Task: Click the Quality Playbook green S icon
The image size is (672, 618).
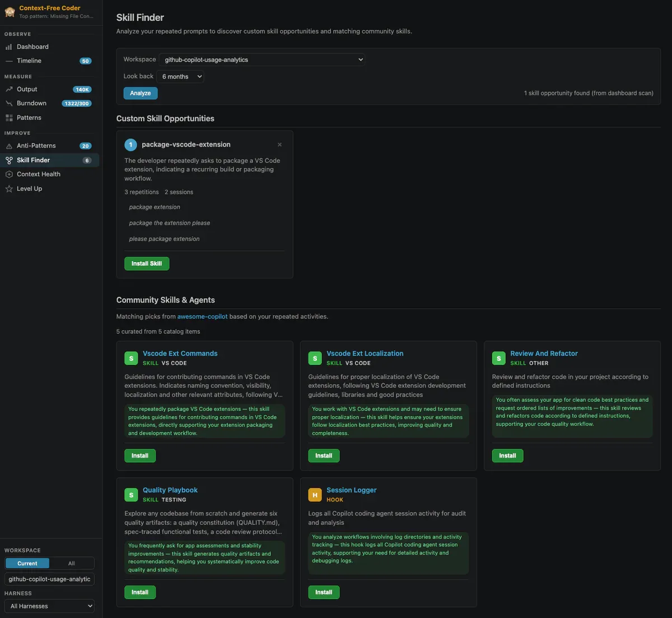Action: [x=131, y=495]
